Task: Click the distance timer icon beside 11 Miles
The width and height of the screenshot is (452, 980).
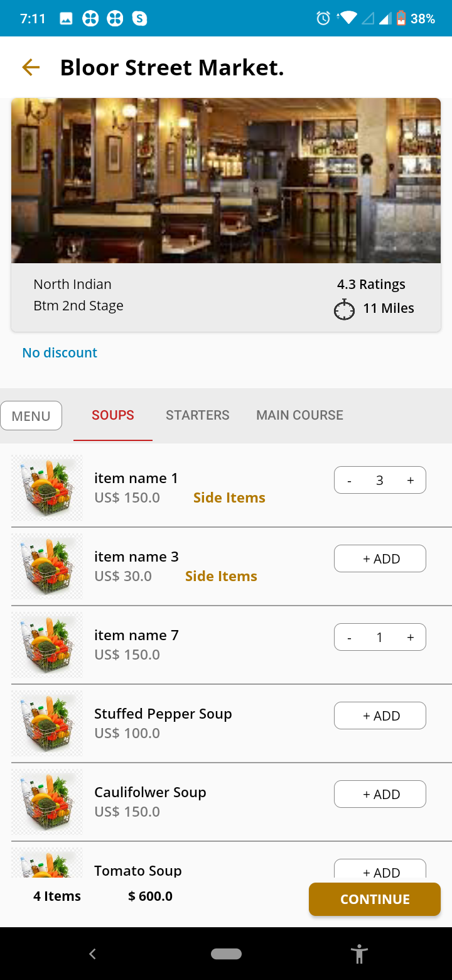Action: (344, 309)
